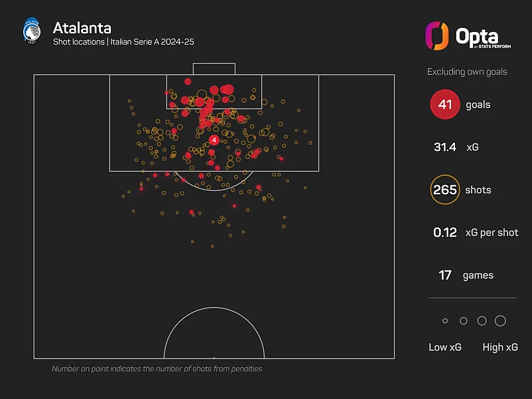Select the largest xG legend circle
Screen dimensions: 532x399
tap(500, 321)
